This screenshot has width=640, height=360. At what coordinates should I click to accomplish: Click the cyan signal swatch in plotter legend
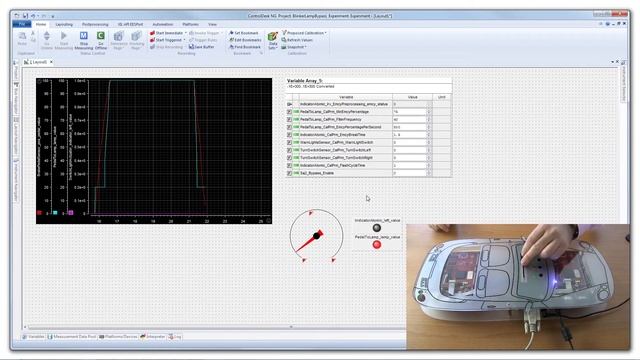(x=55, y=213)
